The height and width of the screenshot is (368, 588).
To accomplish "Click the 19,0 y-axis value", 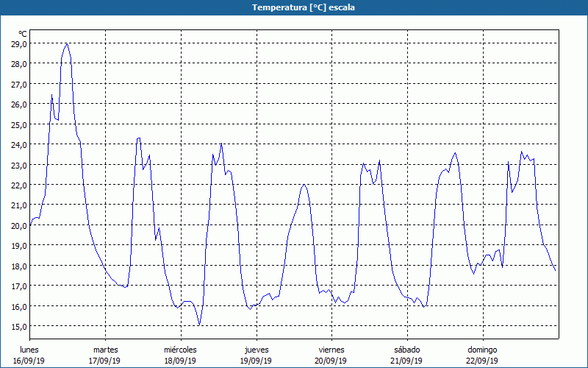I will [x=19, y=246].
